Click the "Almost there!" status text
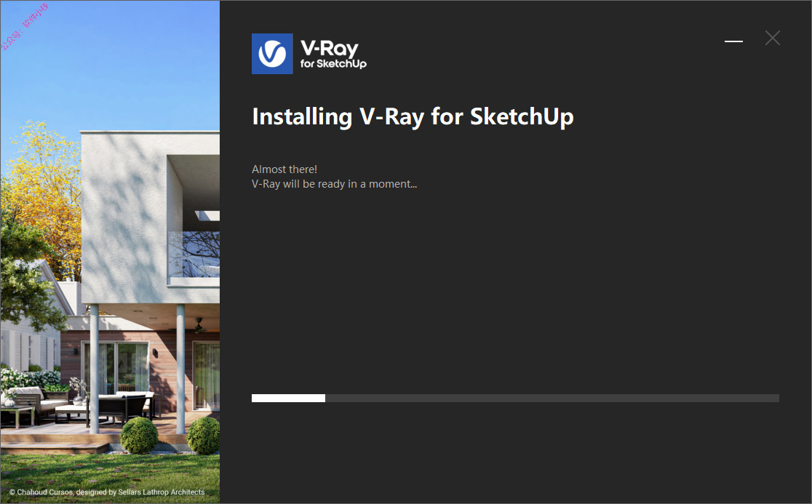This screenshot has width=812, height=504. coord(284,169)
